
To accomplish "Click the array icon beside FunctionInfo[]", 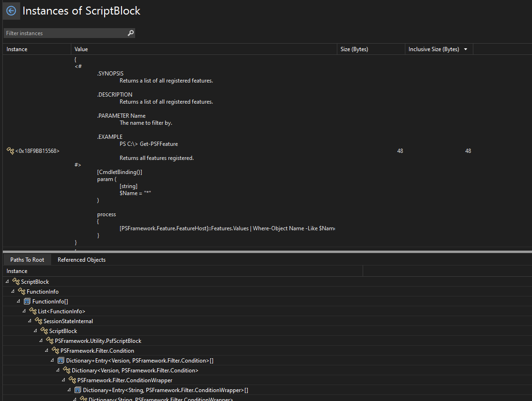I will tap(27, 301).
